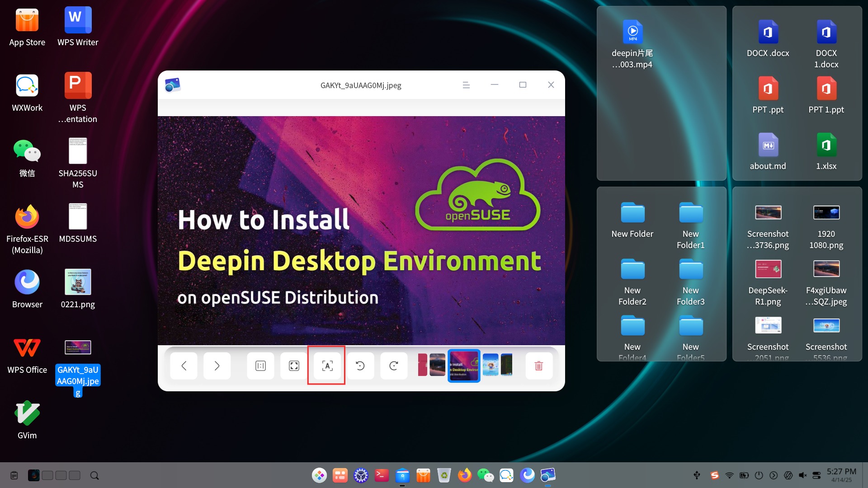
Task: Open File Manager from the dock
Action: 402,475
